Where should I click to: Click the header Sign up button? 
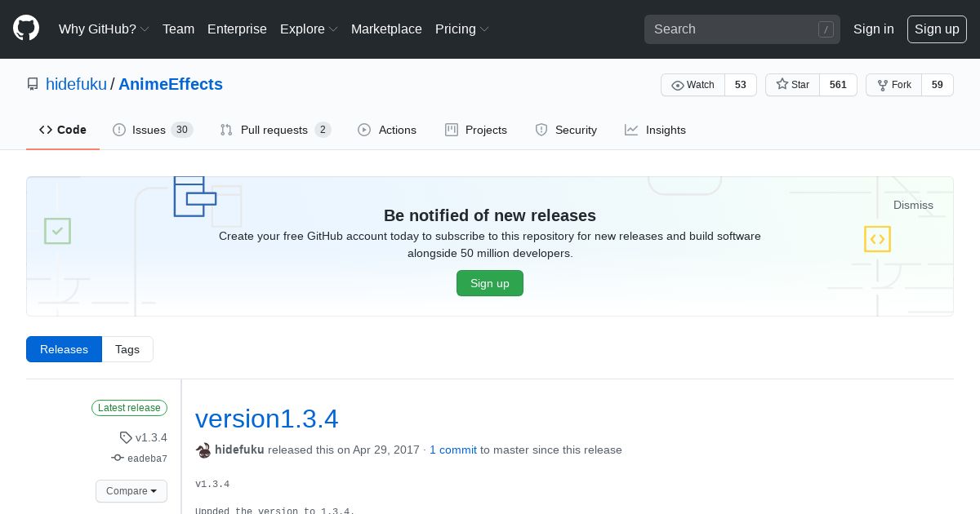tap(937, 29)
